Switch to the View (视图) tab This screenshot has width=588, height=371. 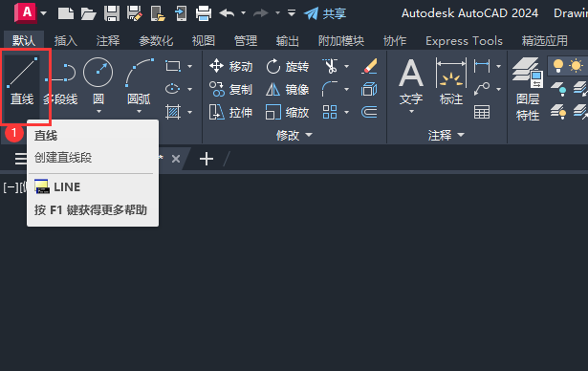(204, 40)
